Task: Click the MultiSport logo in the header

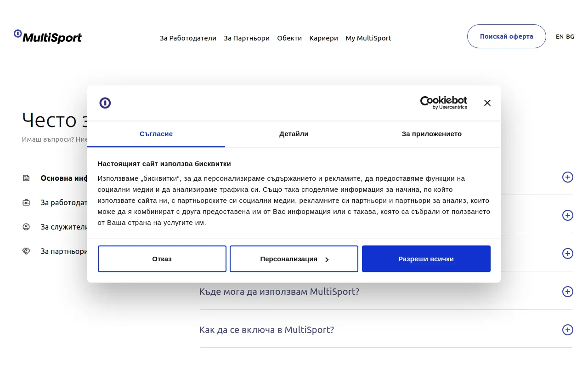Action: point(48,37)
